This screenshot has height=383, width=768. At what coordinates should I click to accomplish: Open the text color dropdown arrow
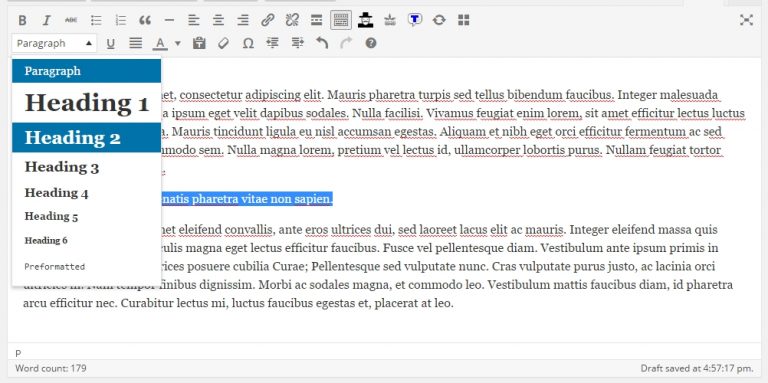[x=178, y=44]
